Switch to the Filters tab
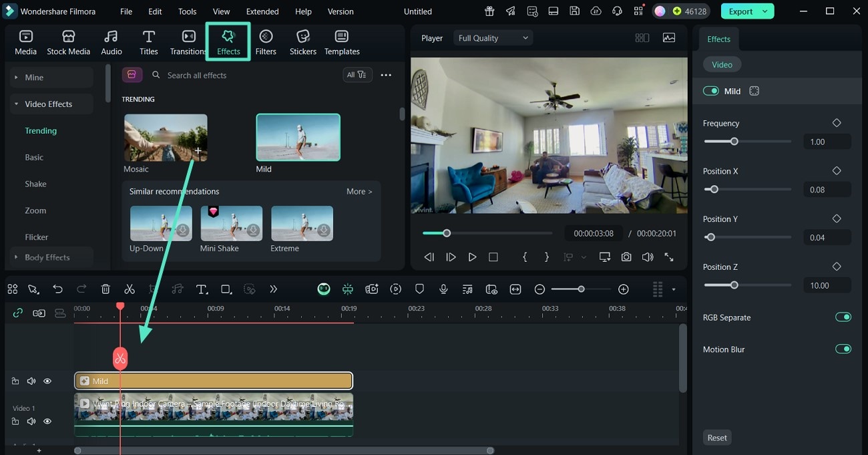 (x=266, y=42)
